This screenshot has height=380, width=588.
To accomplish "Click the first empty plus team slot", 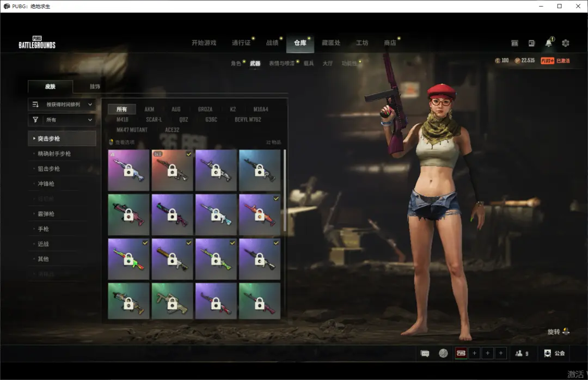I will click(x=474, y=353).
